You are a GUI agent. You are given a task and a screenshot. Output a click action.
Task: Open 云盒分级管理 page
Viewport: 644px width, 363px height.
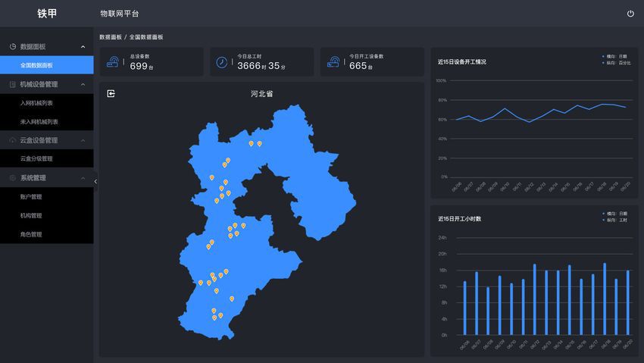coord(36,159)
